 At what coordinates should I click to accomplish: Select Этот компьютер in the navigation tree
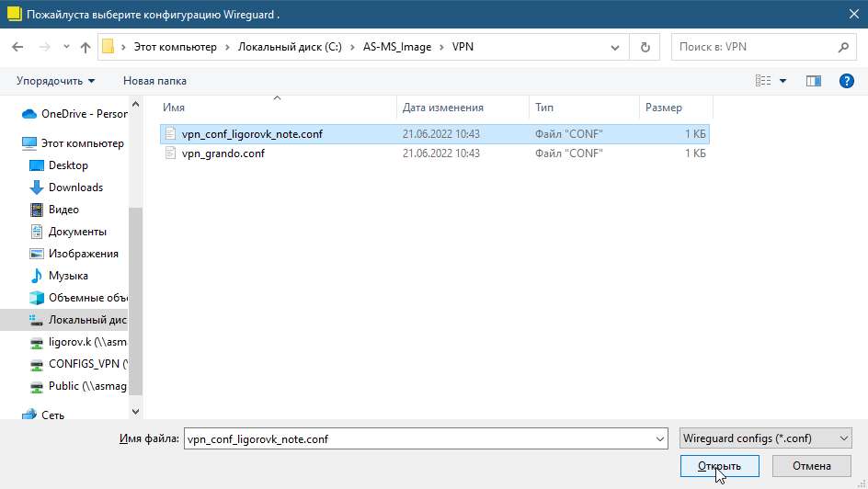click(73, 143)
